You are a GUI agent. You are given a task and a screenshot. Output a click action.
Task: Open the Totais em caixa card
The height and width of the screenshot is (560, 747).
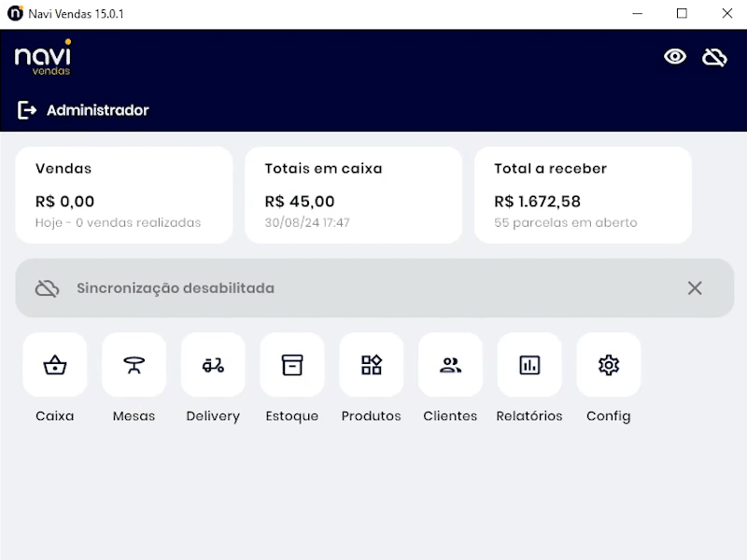click(x=353, y=195)
